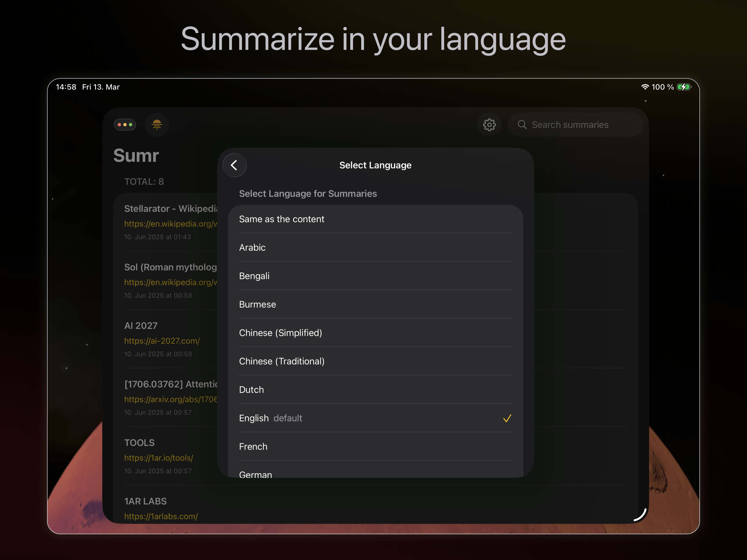Click the three-dot status pill
This screenshot has width=747, height=560.
pyautogui.click(x=125, y=125)
